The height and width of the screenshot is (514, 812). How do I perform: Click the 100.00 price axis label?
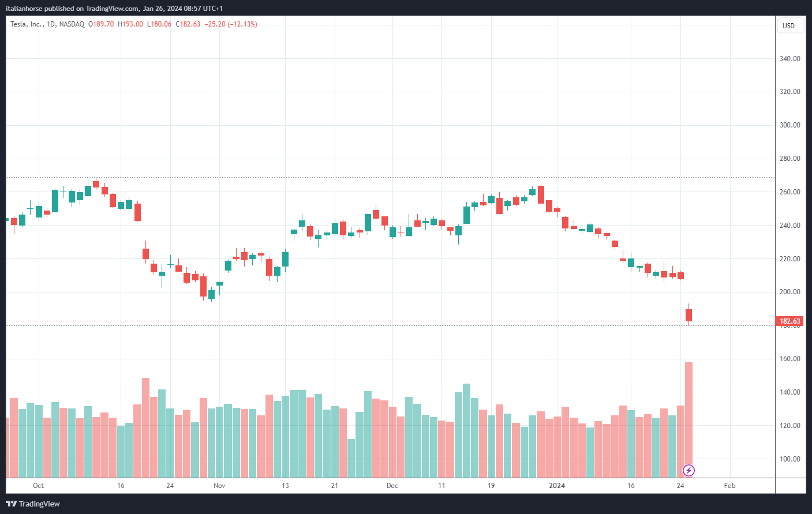tap(790, 459)
